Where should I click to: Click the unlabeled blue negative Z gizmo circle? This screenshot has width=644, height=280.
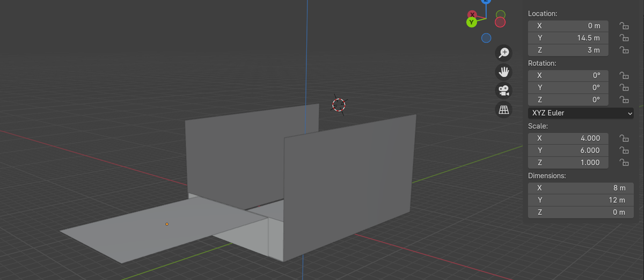pyautogui.click(x=486, y=38)
